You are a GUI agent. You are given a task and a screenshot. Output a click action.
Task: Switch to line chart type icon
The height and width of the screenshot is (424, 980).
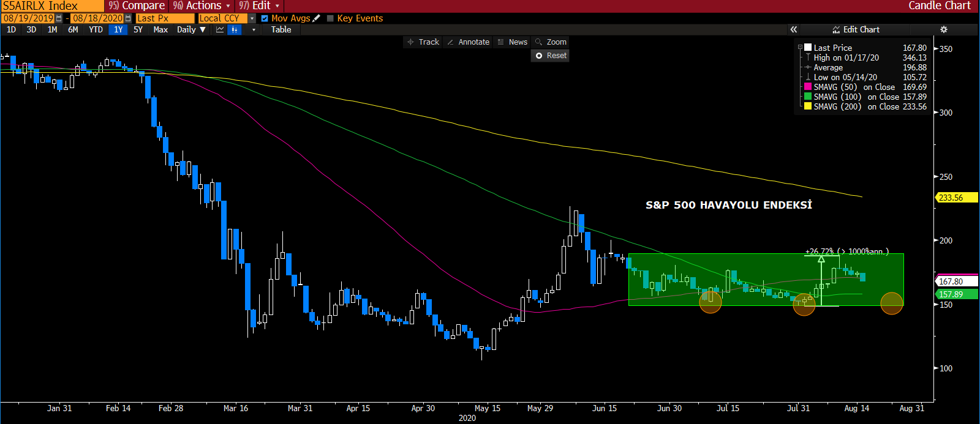(220, 29)
